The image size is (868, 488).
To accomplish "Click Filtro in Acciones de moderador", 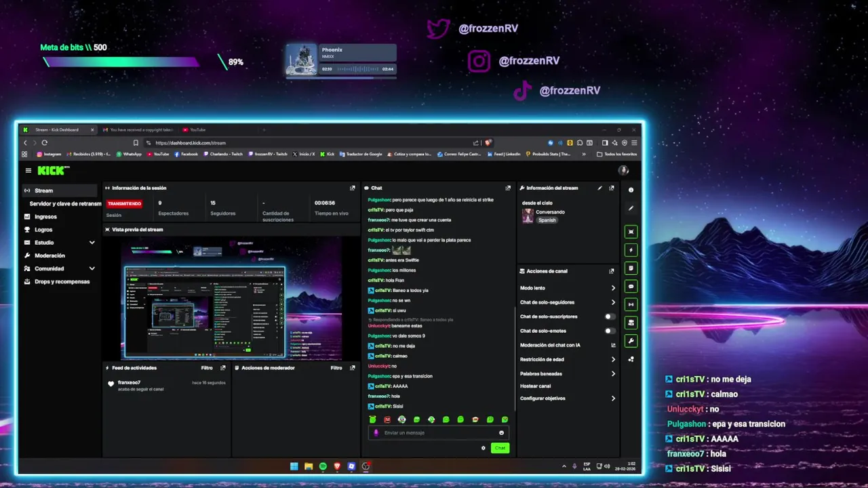I will click(336, 368).
